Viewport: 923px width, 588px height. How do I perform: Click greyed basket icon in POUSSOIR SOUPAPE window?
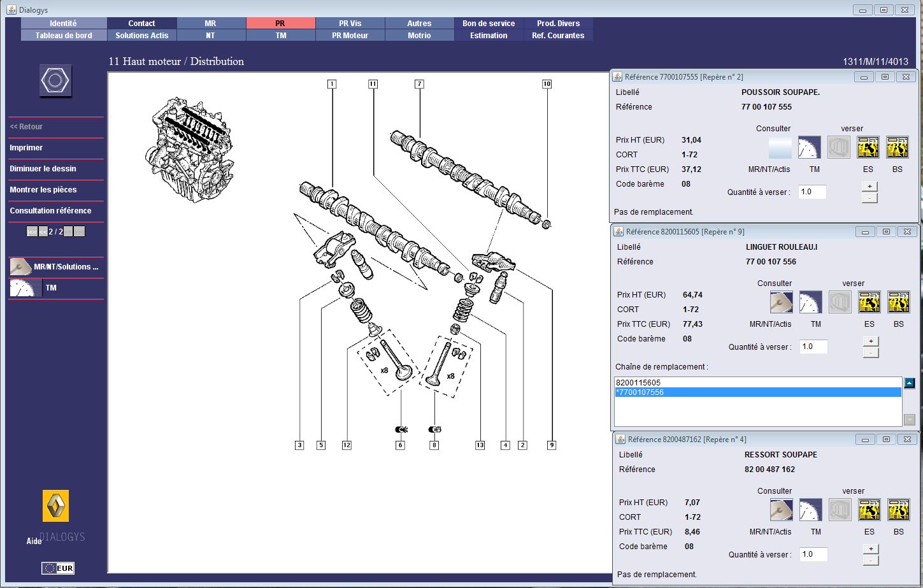tap(839, 147)
